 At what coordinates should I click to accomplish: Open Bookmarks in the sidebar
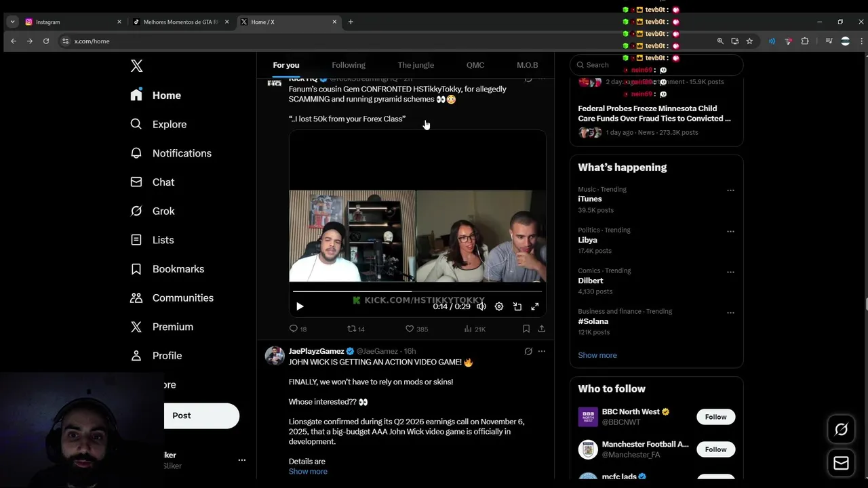167,268
